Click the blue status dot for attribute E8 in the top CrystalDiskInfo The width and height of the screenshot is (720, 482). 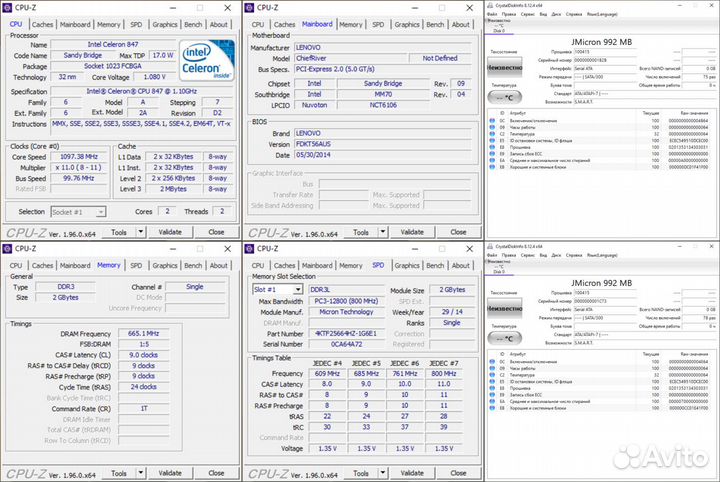[x=492, y=147]
